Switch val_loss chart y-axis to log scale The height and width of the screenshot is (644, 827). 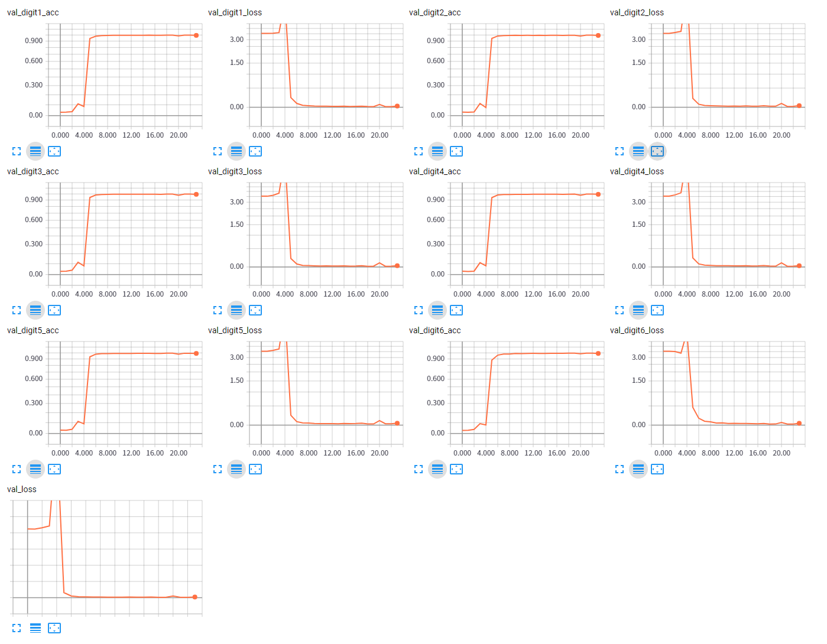(35, 628)
